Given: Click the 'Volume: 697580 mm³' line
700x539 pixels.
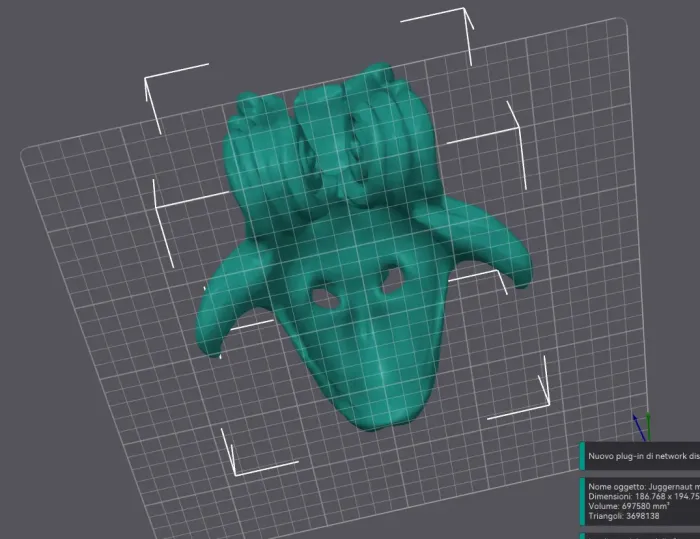Looking at the screenshot, I should 628,506.
